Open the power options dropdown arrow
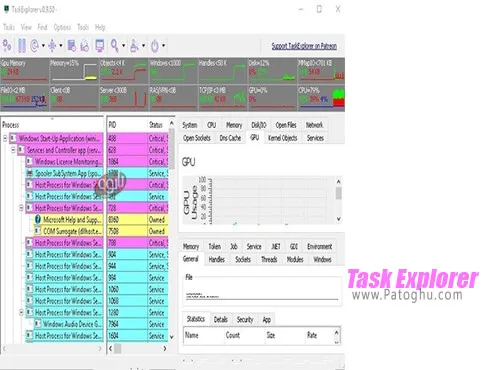This screenshot has height=370, width=485. tap(164, 45)
